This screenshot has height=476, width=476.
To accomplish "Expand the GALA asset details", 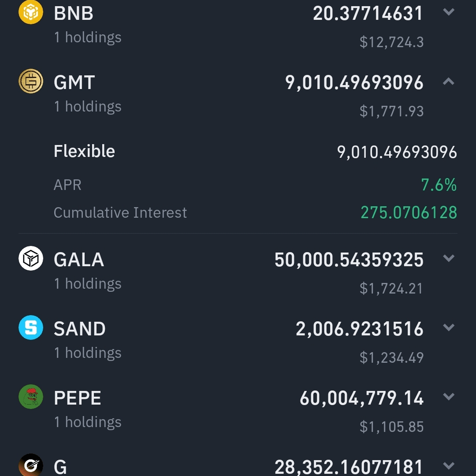I will 450,258.
